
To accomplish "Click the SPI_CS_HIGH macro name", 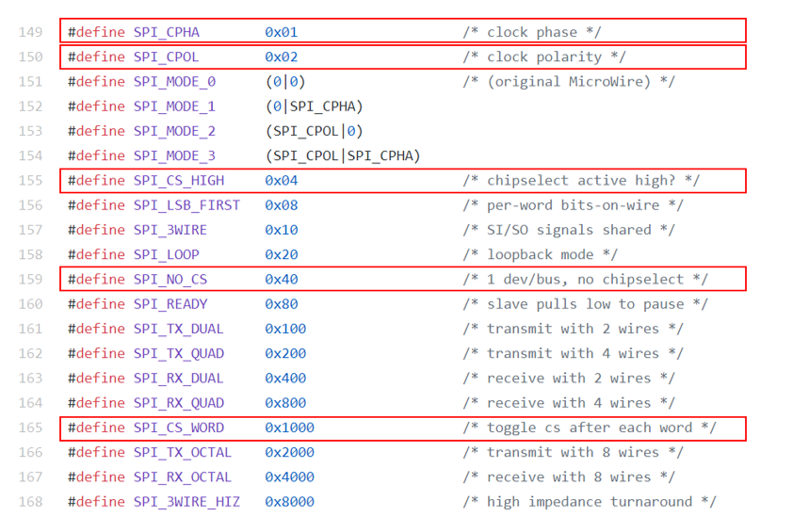I will [179, 181].
